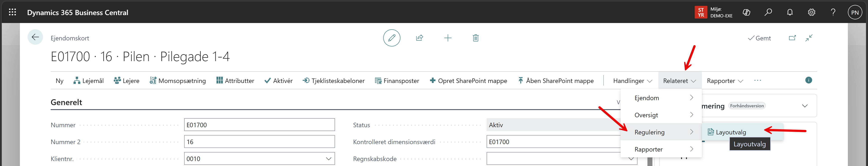Click the Lejere action
Viewport: 868px width, 166px height.
(x=126, y=81)
